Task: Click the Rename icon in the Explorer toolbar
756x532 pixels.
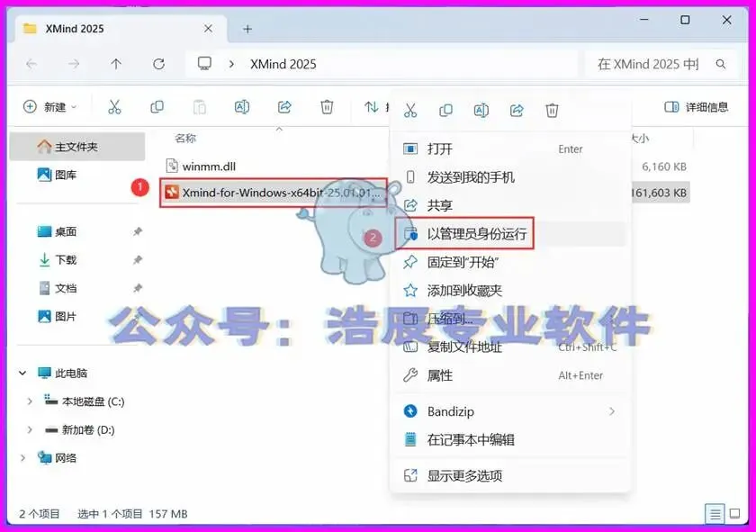Action: point(241,106)
